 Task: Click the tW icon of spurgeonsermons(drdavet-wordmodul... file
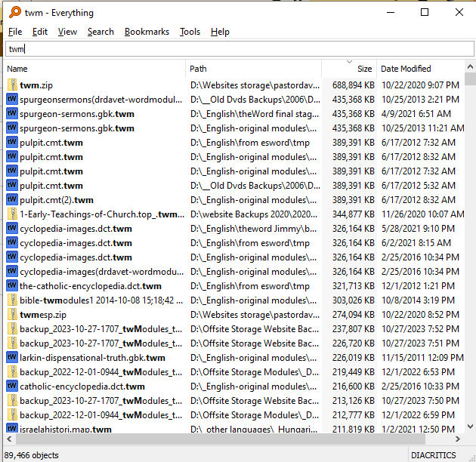coord(12,99)
